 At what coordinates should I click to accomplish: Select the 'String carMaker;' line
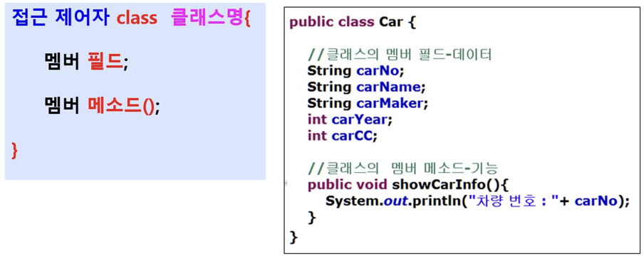click(368, 103)
